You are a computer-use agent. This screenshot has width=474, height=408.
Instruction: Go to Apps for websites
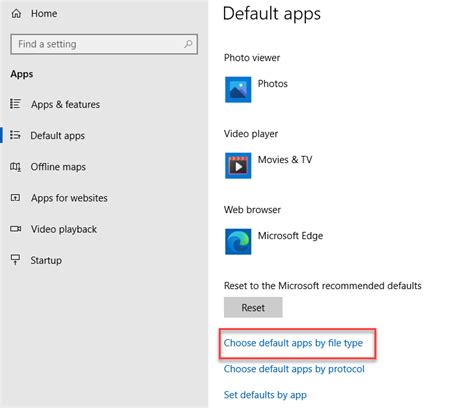pos(69,198)
